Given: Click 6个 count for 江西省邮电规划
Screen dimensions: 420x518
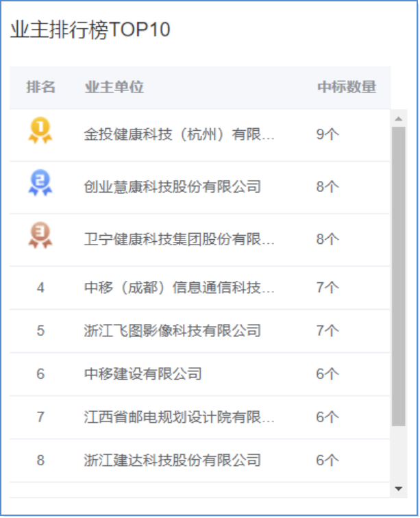Looking at the screenshot, I should (328, 417).
